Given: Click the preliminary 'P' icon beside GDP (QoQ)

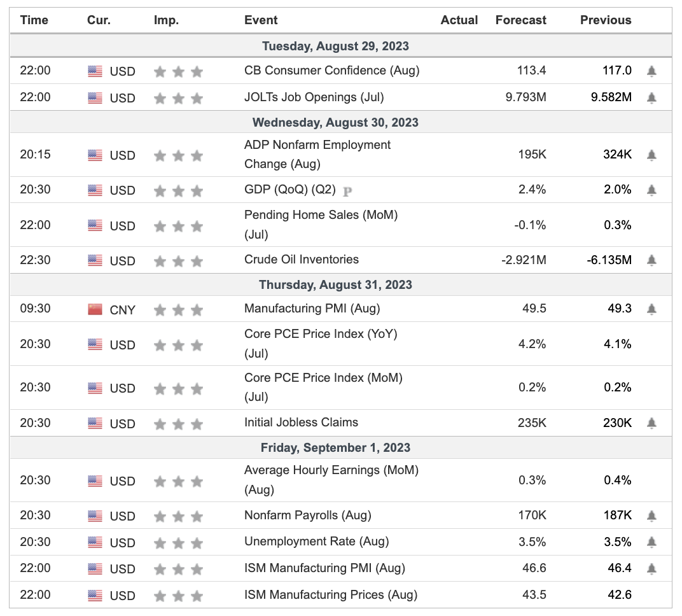Looking at the screenshot, I should (x=347, y=190).
